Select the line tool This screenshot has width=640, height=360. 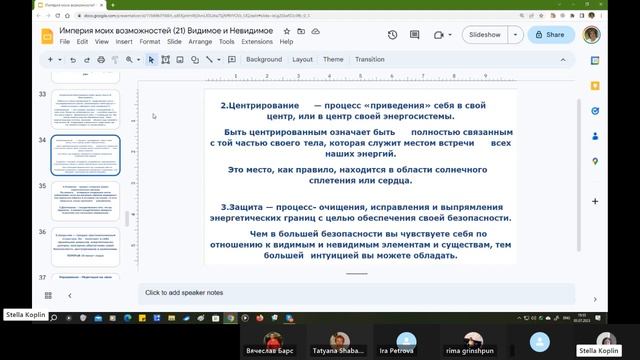(209, 60)
